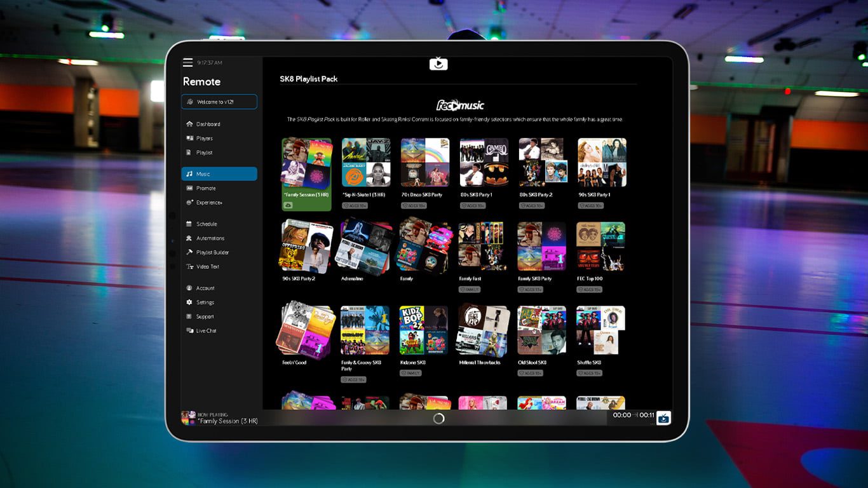
Task: Start the Live Chat icon
Action: pos(189,331)
